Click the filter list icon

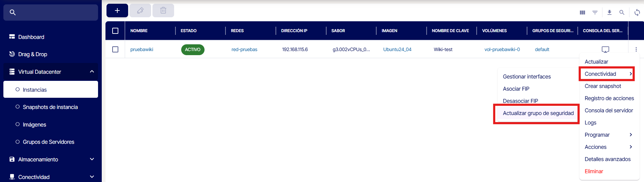[595, 13]
